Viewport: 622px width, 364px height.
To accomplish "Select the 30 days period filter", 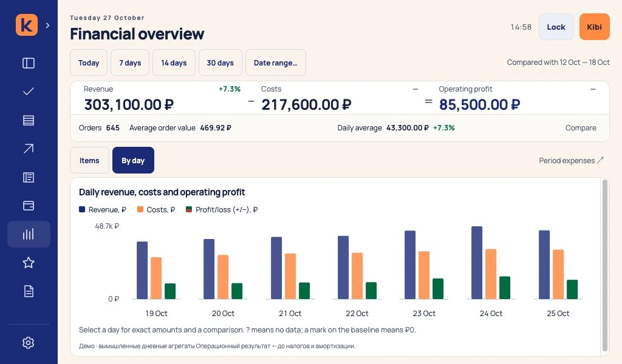I will coord(220,62).
